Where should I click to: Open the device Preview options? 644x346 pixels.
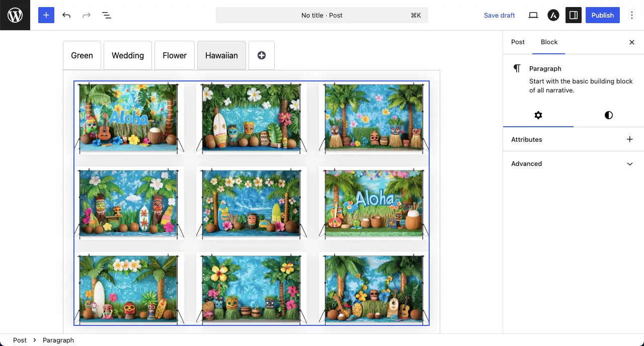click(x=533, y=15)
